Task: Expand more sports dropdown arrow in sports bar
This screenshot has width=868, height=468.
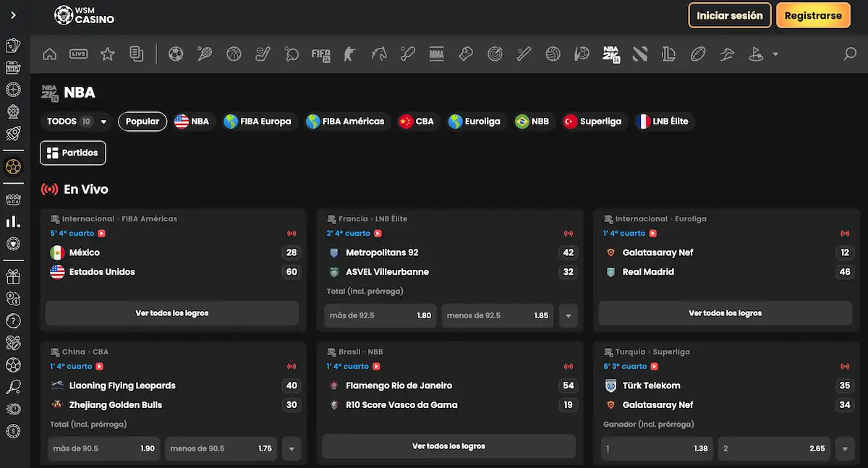Action: [775, 54]
